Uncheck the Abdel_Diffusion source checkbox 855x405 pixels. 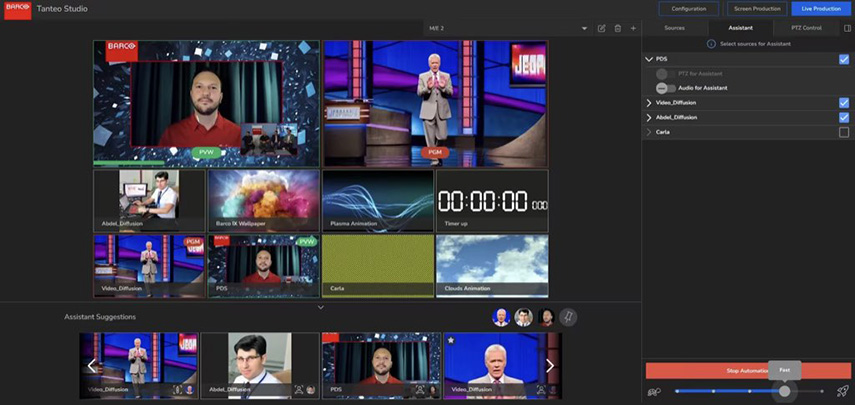point(844,117)
